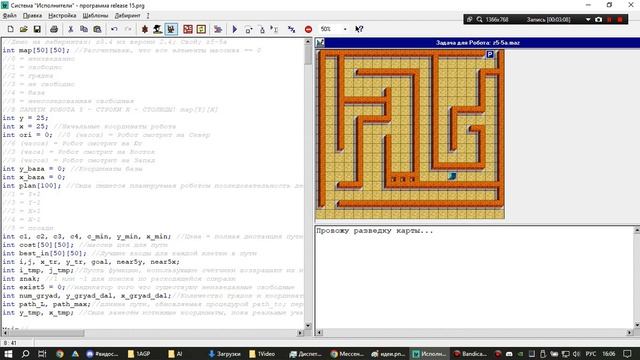Click the crossed arrows toolbar icon
This screenshot has height=360, width=640.
pos(291,29)
